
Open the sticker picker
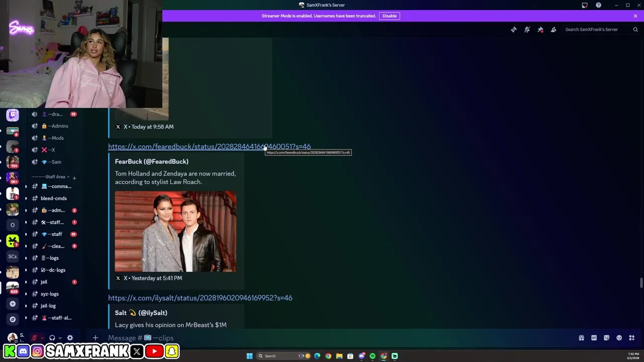point(606,338)
